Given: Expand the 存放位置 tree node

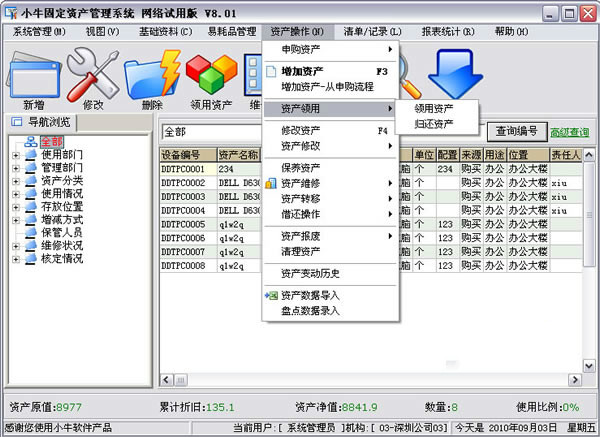Looking at the screenshot, I should coord(17,207).
